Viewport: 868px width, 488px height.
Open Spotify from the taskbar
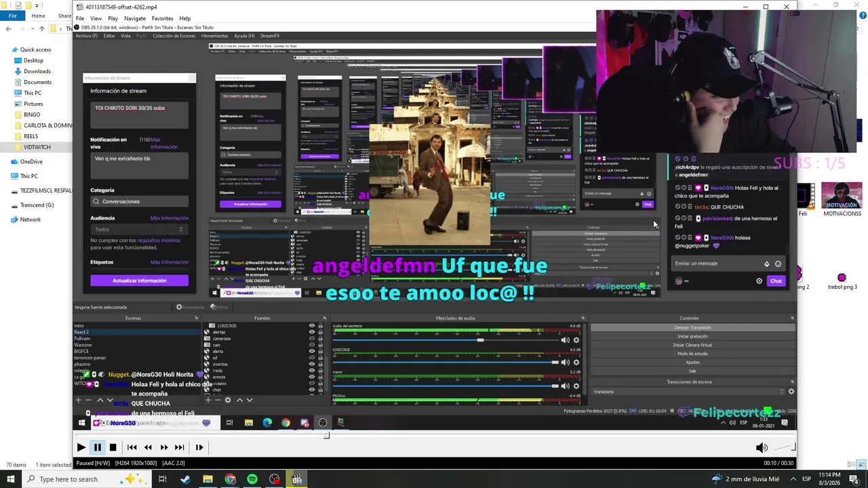click(252, 479)
